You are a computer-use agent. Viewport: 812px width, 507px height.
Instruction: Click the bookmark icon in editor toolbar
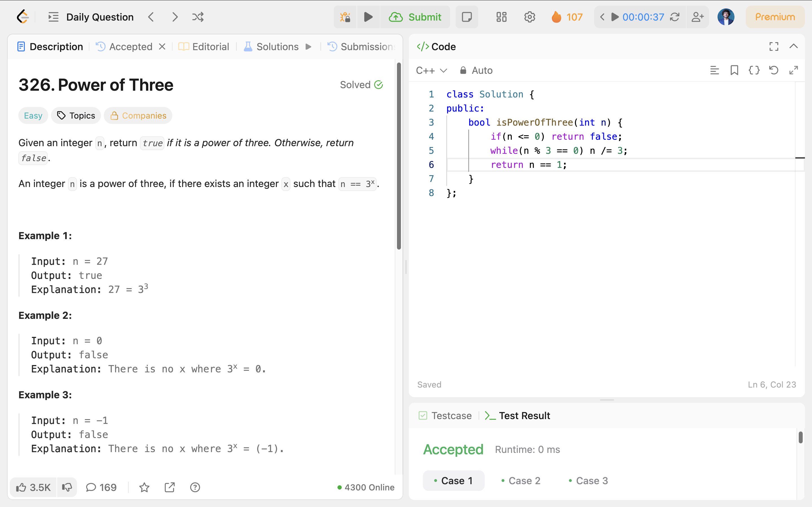(x=734, y=70)
